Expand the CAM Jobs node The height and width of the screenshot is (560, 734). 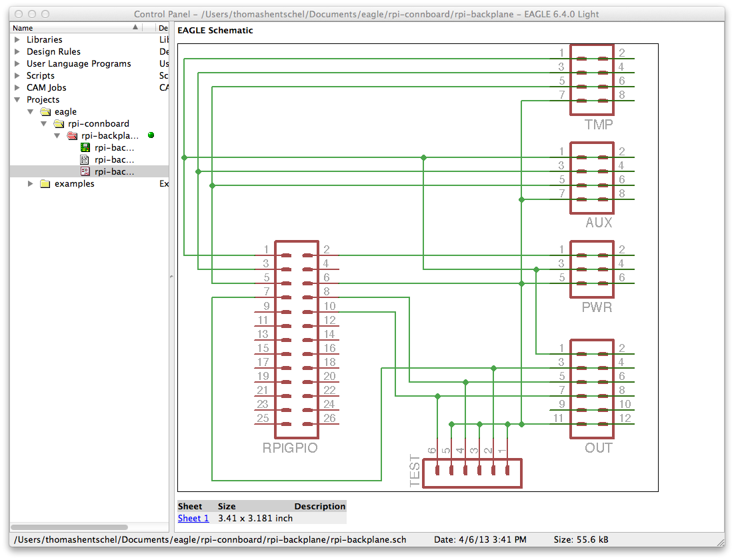pos(17,87)
